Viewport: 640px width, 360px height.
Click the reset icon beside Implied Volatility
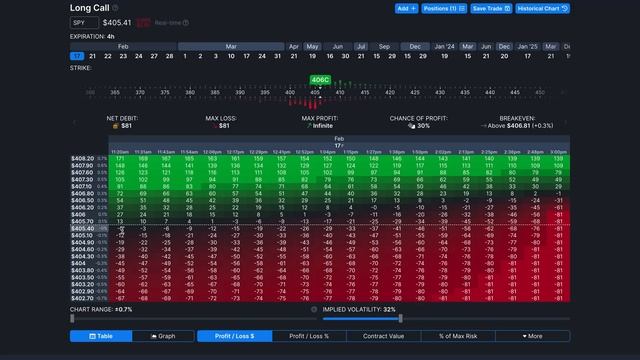tap(314, 309)
